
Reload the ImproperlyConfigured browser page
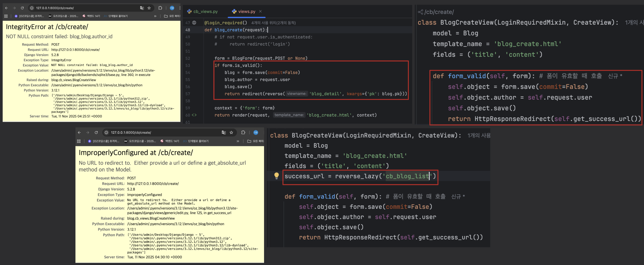click(96, 132)
